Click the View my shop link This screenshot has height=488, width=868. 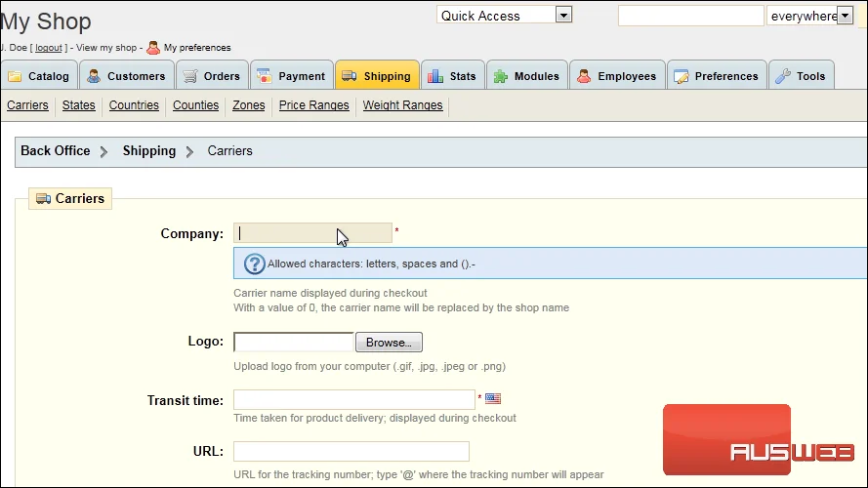[106, 48]
